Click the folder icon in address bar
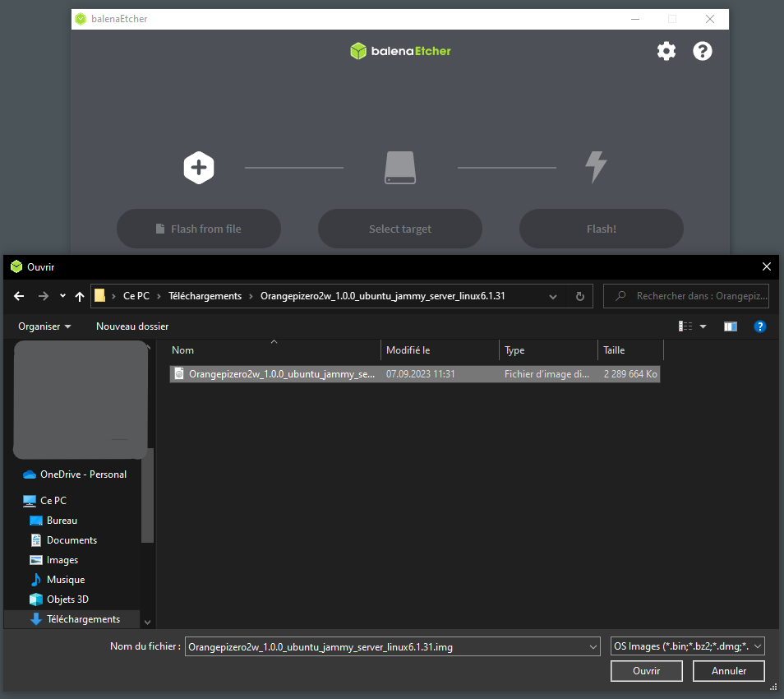 [100, 296]
